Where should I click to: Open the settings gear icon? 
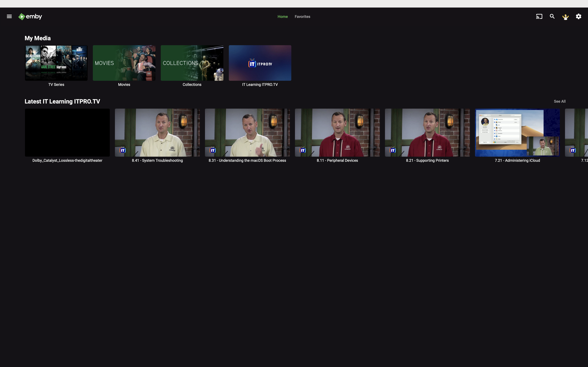[x=579, y=16]
